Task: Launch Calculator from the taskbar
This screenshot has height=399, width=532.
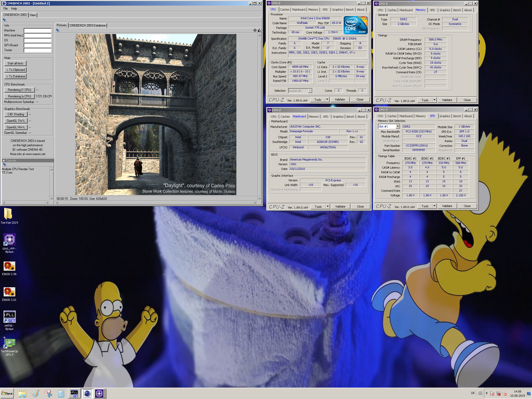Action: [x=61, y=394]
